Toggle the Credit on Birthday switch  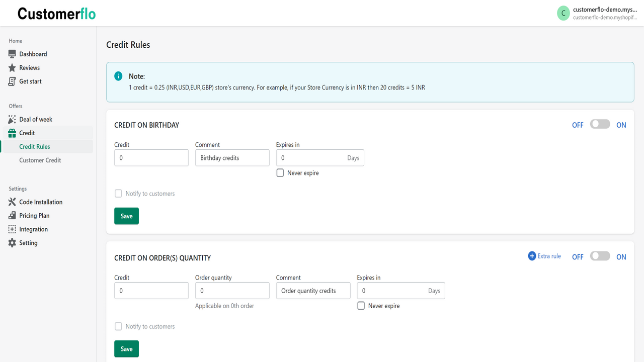pyautogui.click(x=600, y=124)
